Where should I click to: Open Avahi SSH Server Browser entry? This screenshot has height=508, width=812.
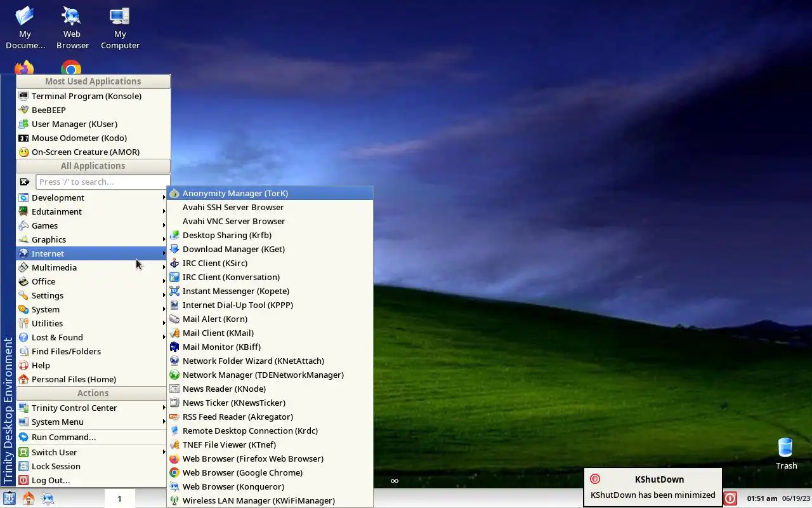pyautogui.click(x=270, y=207)
